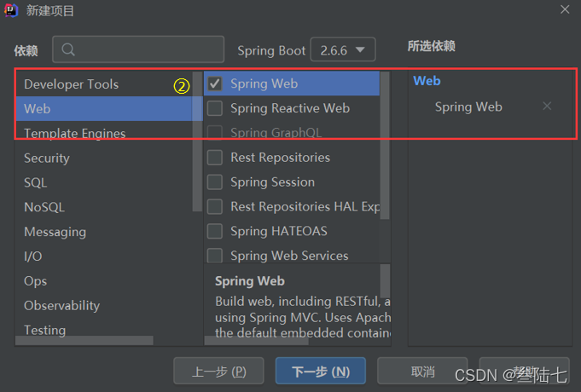The width and height of the screenshot is (581, 392).
Task: Click the IntelliJ IDEA logo icon in title bar
Action: point(11,10)
